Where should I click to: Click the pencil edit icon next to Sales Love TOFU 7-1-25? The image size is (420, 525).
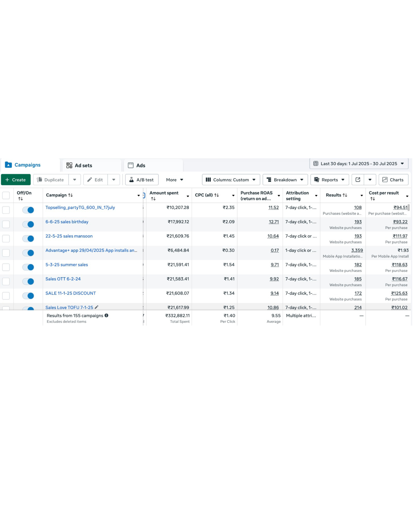click(x=96, y=307)
